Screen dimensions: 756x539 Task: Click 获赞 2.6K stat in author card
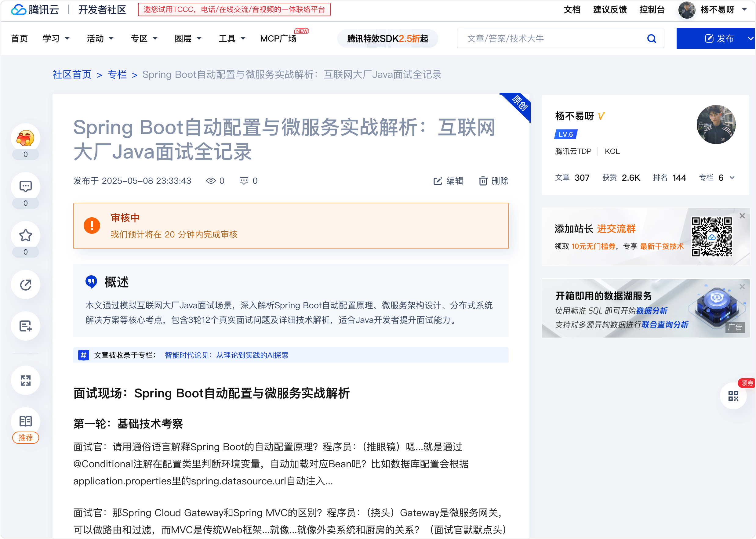(621, 178)
